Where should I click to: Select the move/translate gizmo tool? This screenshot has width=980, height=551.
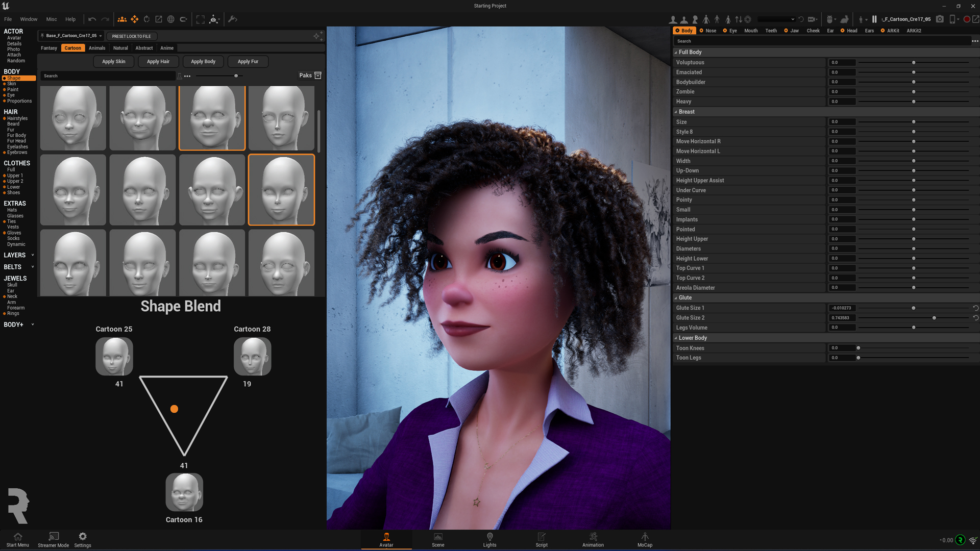coord(135,19)
